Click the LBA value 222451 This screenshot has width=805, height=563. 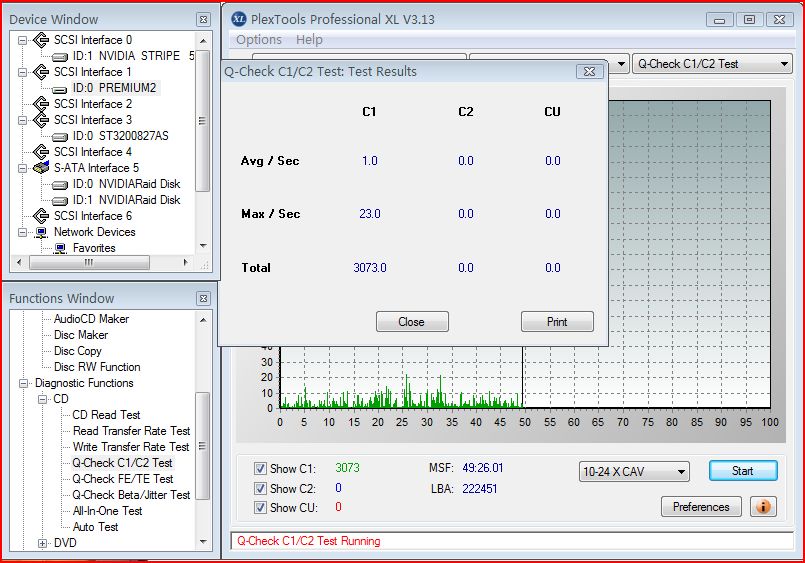[x=480, y=489]
